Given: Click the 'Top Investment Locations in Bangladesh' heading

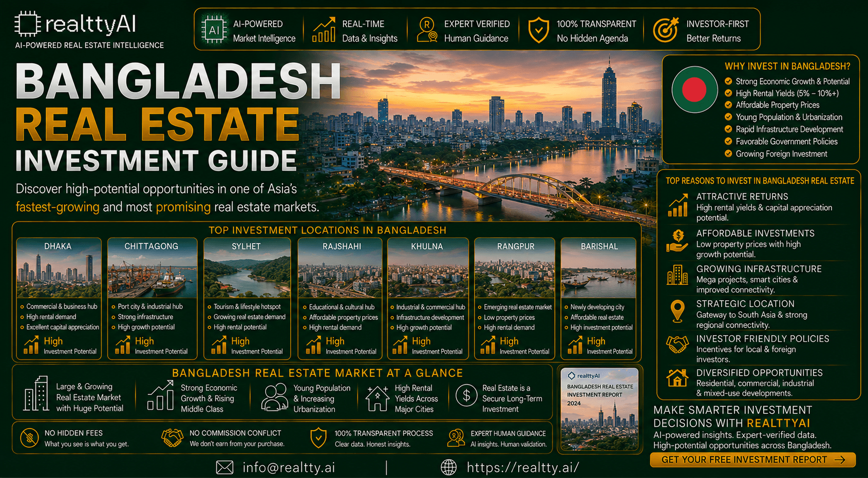Looking at the screenshot, I should [327, 230].
